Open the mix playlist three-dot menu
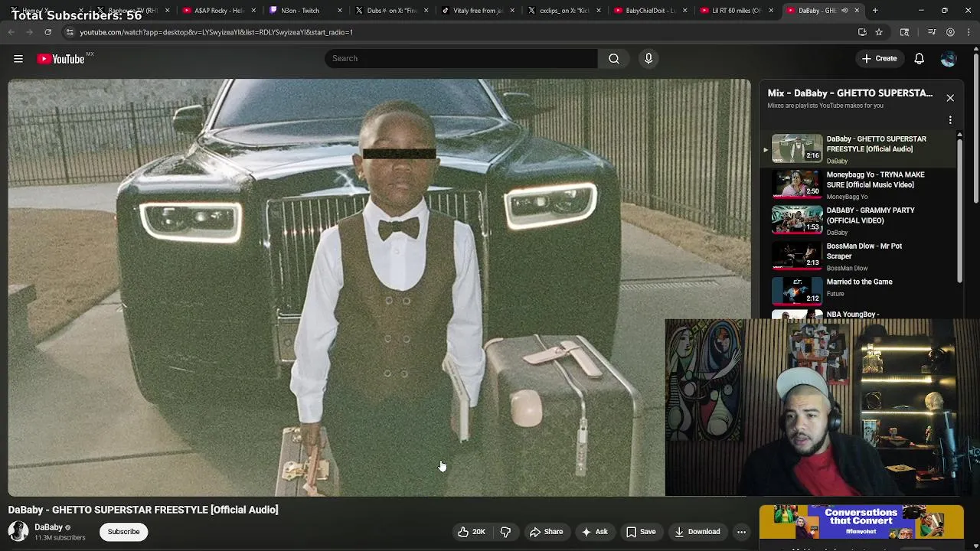980x551 pixels. coord(950,120)
